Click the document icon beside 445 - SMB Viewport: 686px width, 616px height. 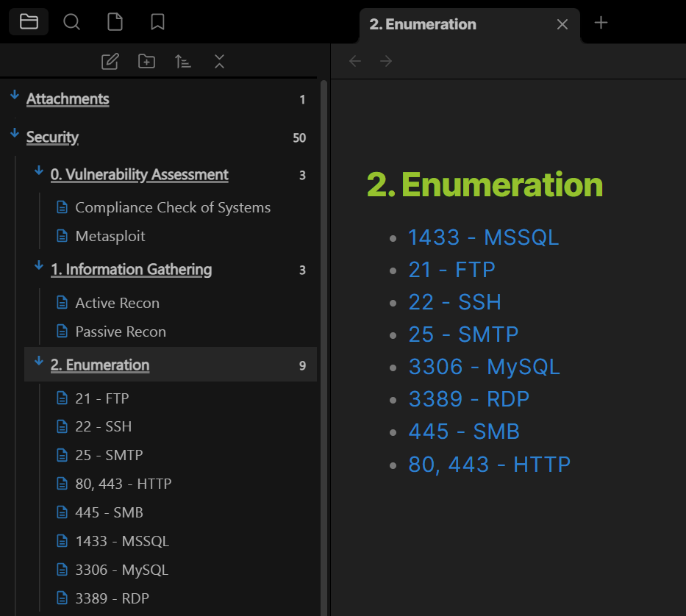(x=62, y=512)
